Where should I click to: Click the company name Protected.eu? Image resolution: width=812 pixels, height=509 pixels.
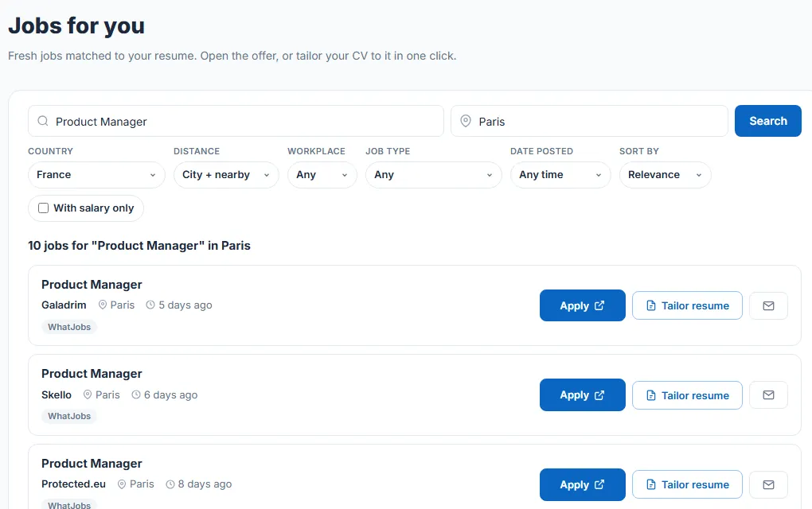click(73, 484)
